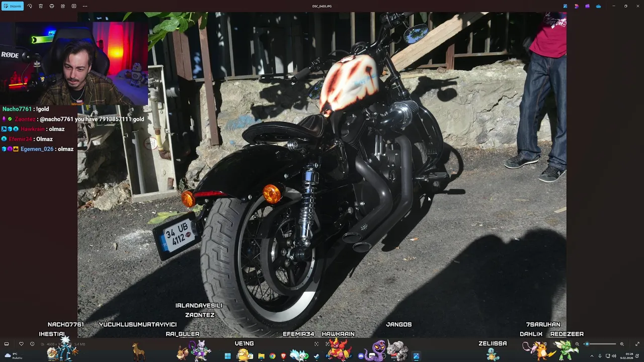Mark photo as favorite with heart icon
The width and height of the screenshot is (644, 362).
click(21, 344)
